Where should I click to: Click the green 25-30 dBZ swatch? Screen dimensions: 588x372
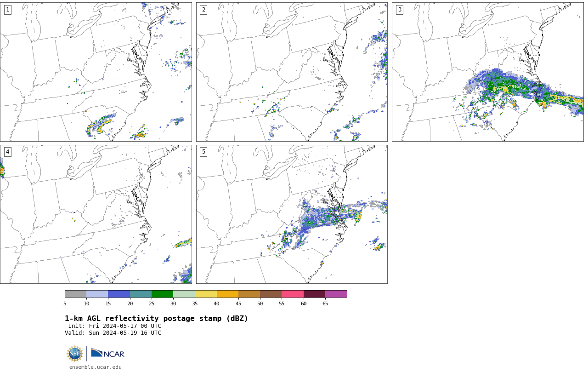[162, 294]
